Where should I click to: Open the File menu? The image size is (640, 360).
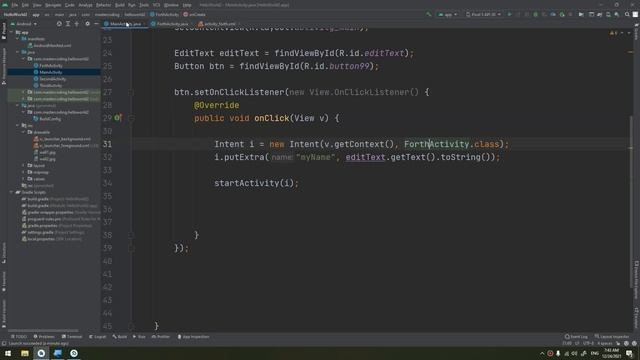(x=15, y=5)
